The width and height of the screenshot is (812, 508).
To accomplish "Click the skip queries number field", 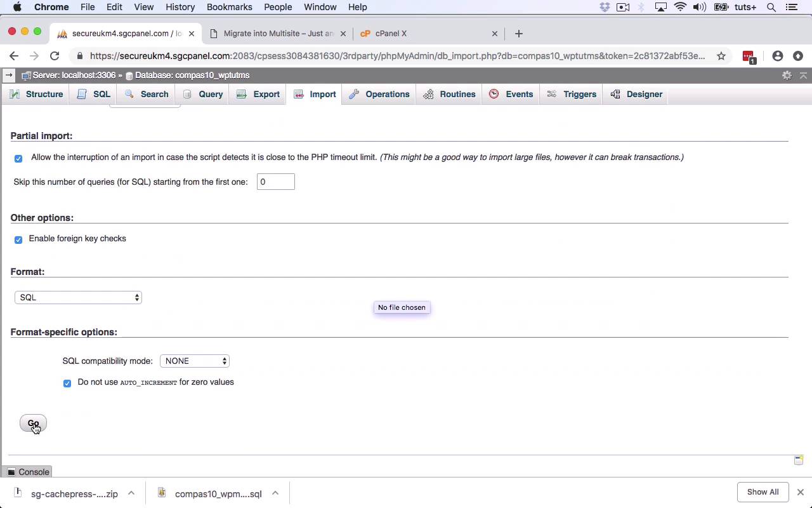I will [276, 182].
